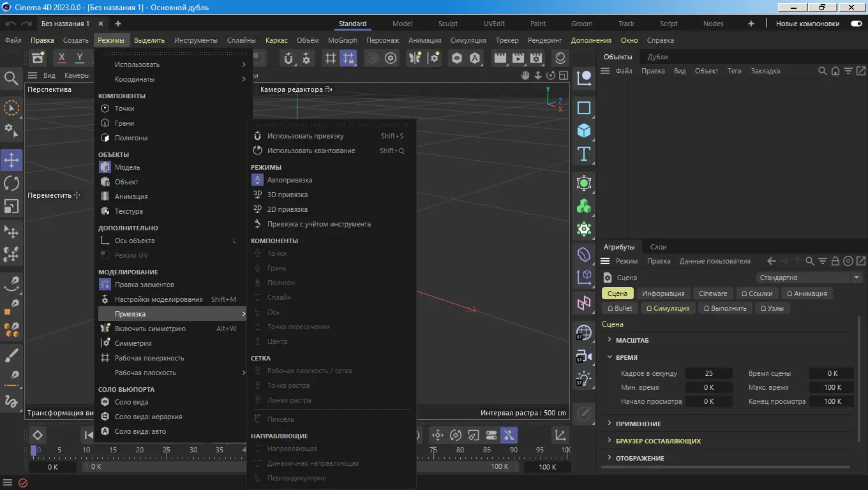
Task: Click the Text object icon in the right palette
Action: tap(583, 153)
